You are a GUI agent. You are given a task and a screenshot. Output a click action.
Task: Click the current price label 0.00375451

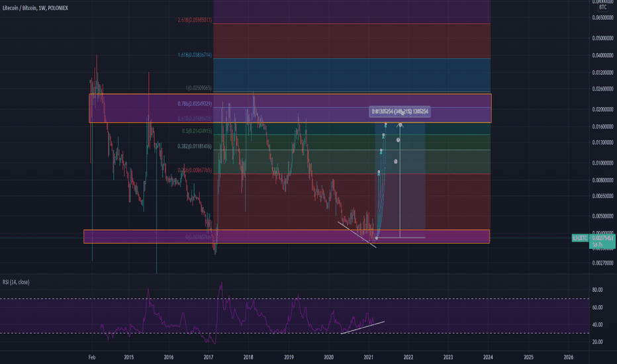[x=602, y=238]
